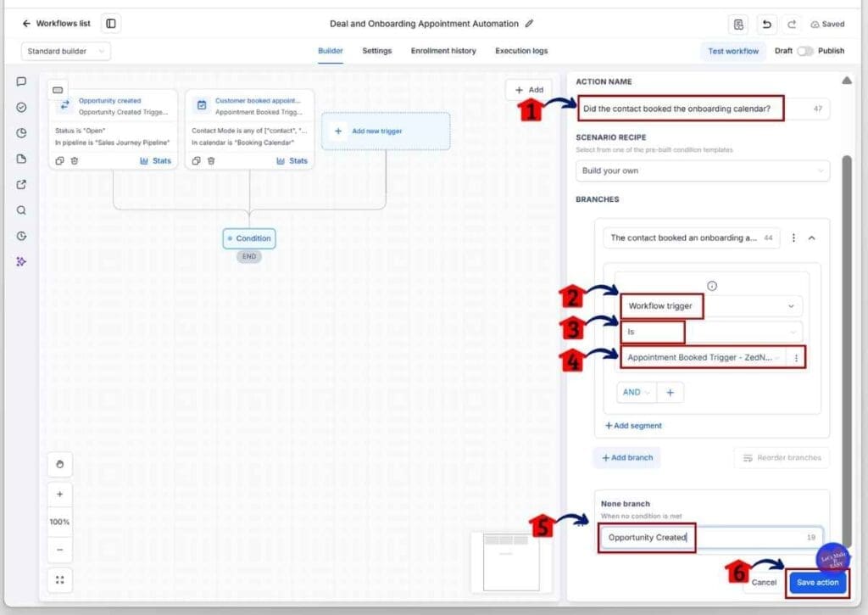Screen dimensions: 868x615
Task: Click the Save action button
Action: pyautogui.click(x=818, y=582)
